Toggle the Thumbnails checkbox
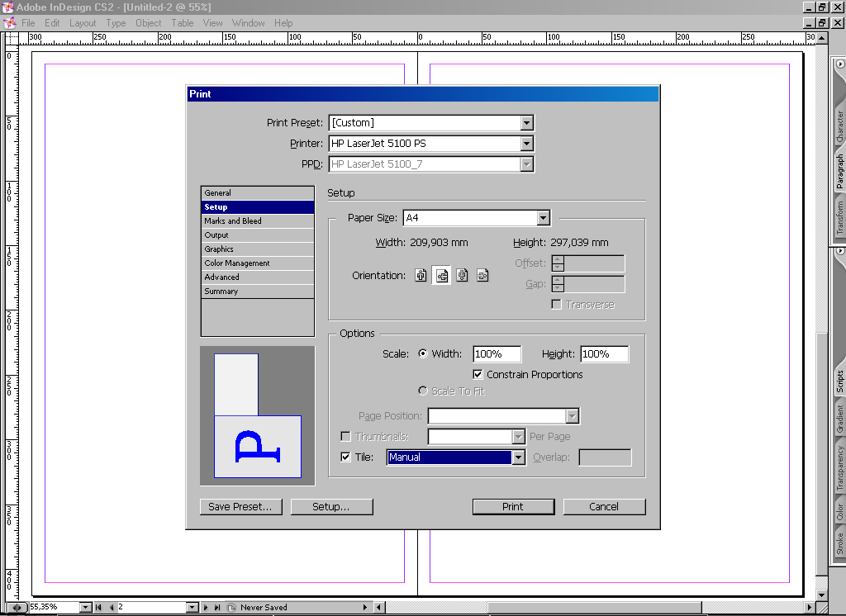Screen dimensions: 846x616 pos(346,436)
